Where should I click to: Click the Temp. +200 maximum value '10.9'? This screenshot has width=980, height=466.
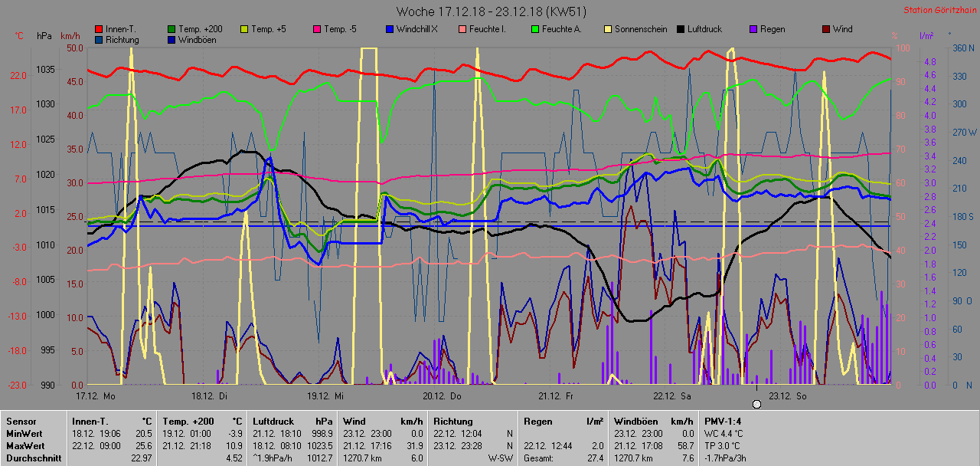click(x=234, y=445)
